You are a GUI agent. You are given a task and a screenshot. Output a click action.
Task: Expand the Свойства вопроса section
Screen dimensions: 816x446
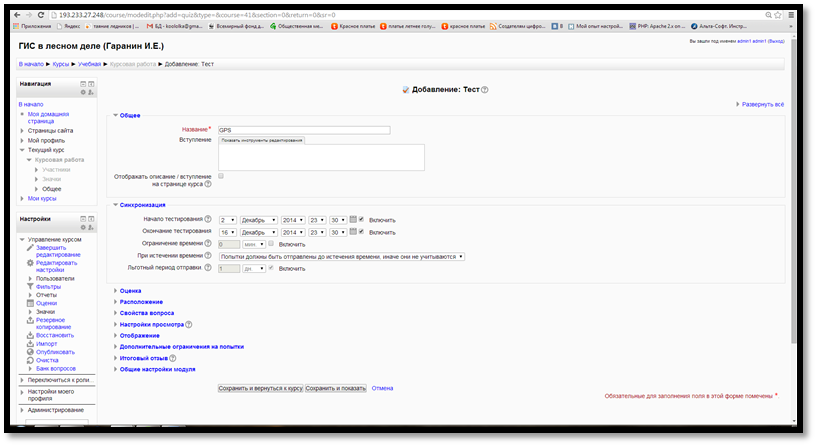tap(147, 313)
